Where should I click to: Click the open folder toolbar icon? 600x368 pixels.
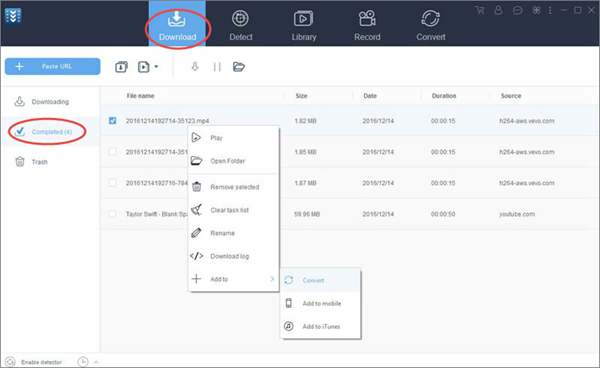(239, 67)
